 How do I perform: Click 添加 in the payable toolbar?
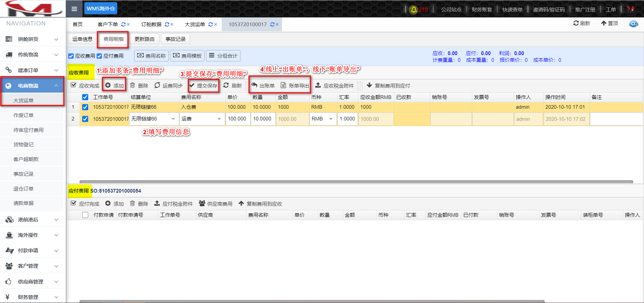pyautogui.click(x=115, y=204)
